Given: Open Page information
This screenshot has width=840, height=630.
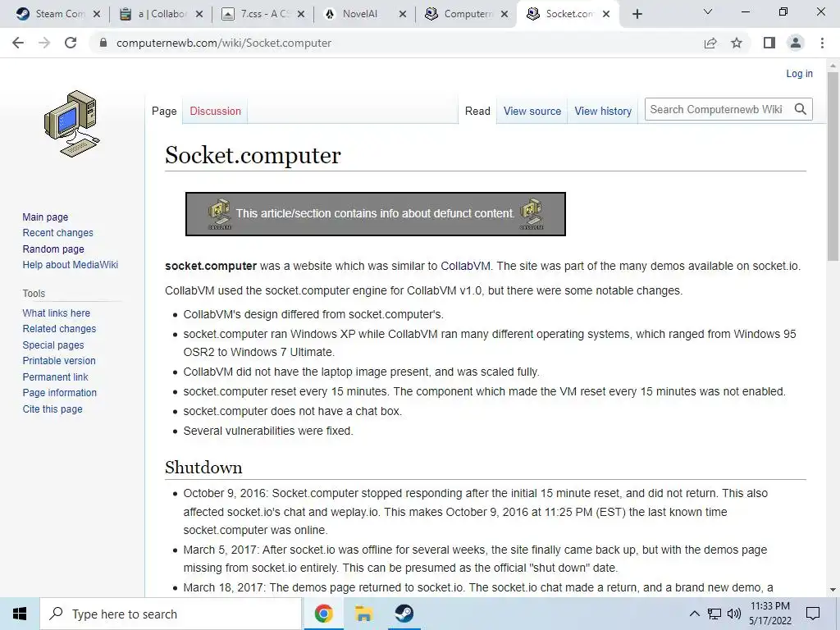Looking at the screenshot, I should point(59,393).
